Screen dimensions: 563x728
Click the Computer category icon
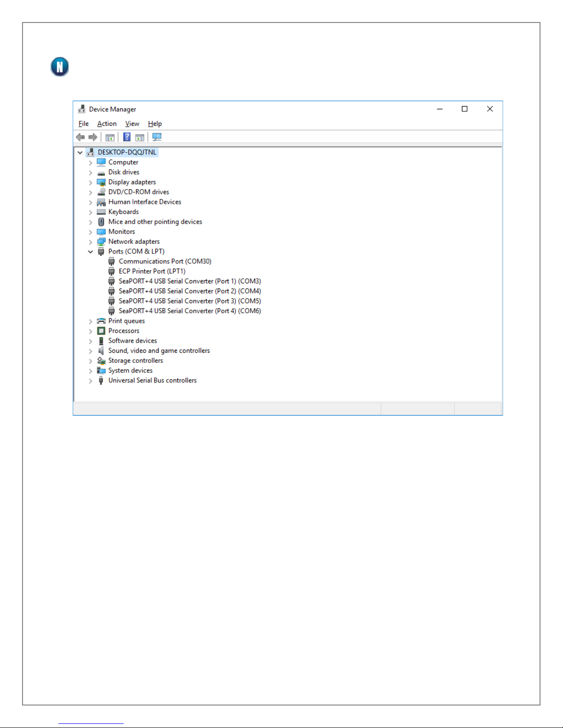click(101, 162)
